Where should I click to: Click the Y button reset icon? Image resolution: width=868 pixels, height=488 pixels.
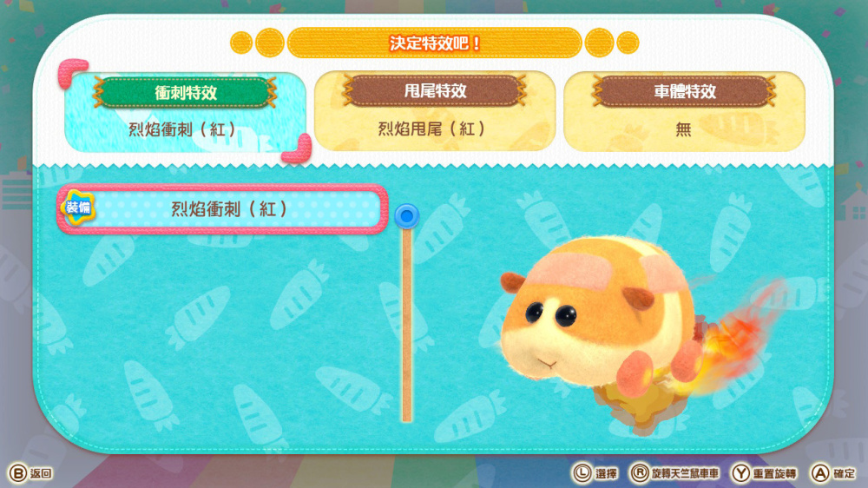coord(741,473)
